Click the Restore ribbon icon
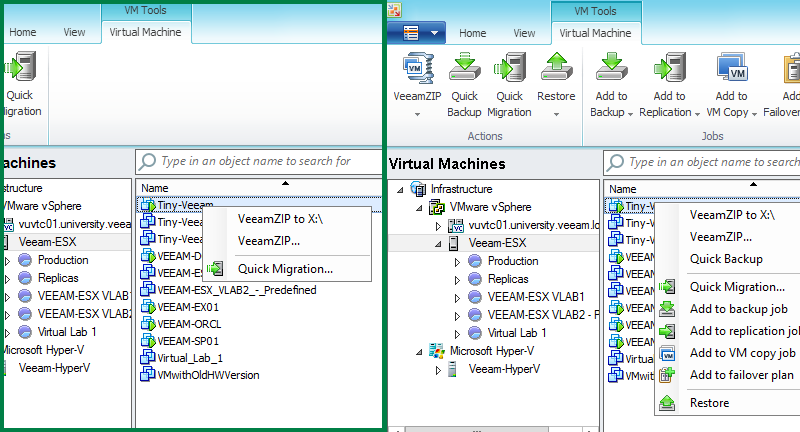The image size is (800, 432). pyautogui.click(x=556, y=67)
